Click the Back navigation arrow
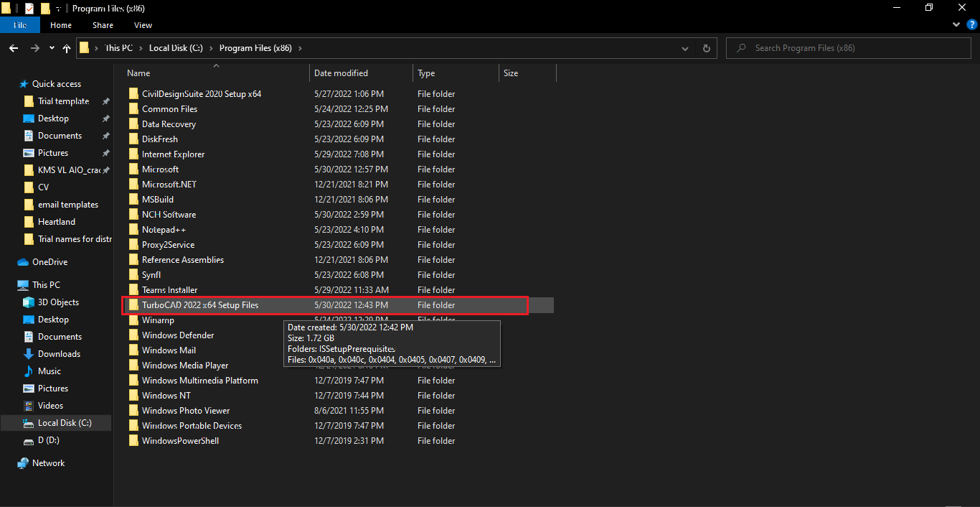 tap(14, 48)
